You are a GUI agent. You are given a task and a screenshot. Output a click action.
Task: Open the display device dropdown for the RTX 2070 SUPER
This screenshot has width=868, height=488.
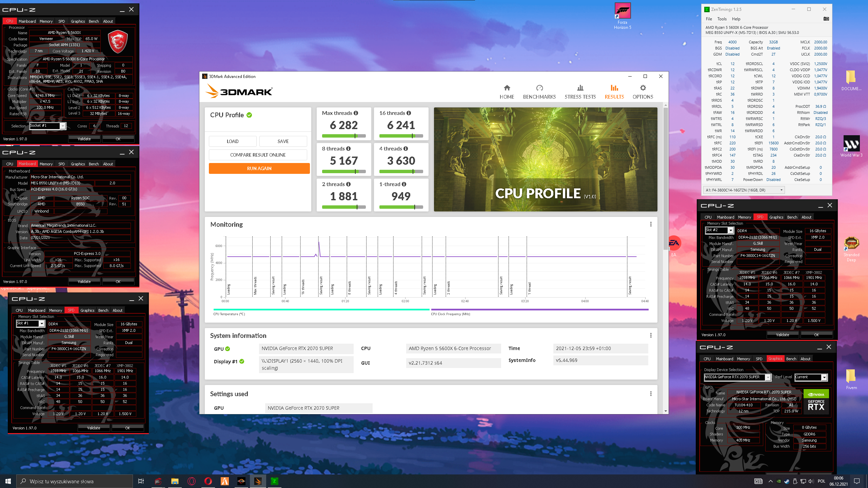[x=738, y=377]
